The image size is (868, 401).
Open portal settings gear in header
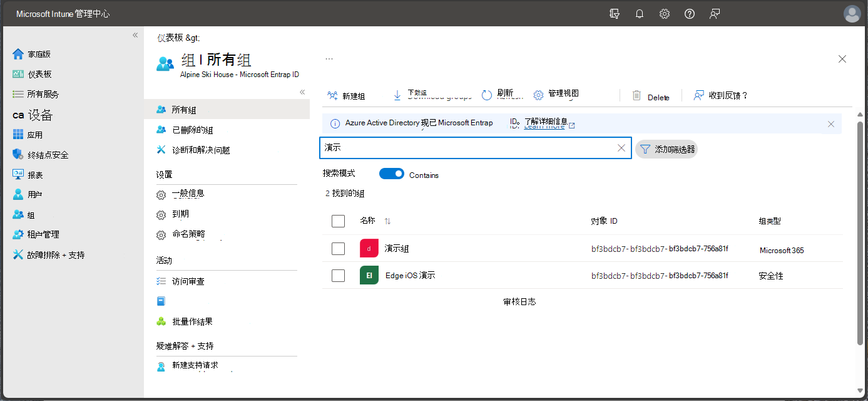tap(665, 14)
